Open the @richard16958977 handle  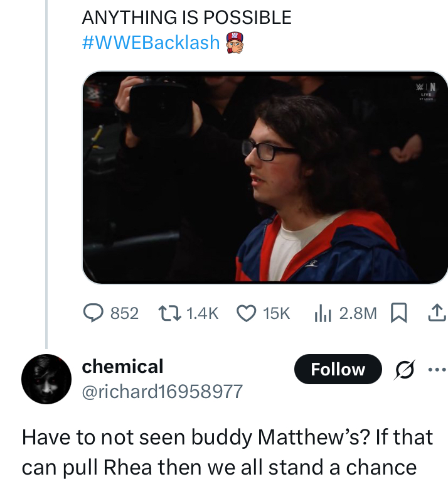pos(163,391)
